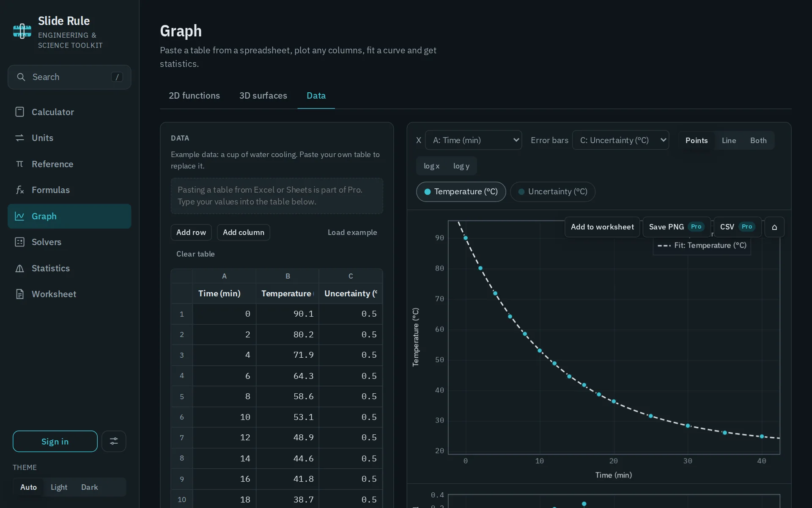
Task: Open Calculator via its sidebar icon
Action: [19, 112]
